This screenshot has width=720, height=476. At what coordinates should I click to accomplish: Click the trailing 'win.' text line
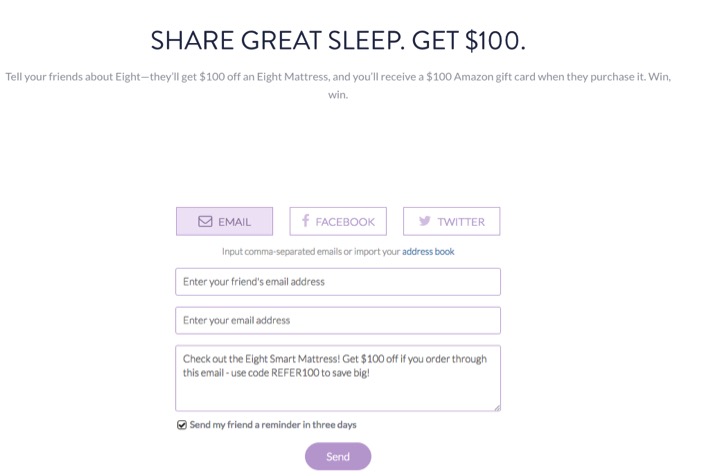click(338, 95)
